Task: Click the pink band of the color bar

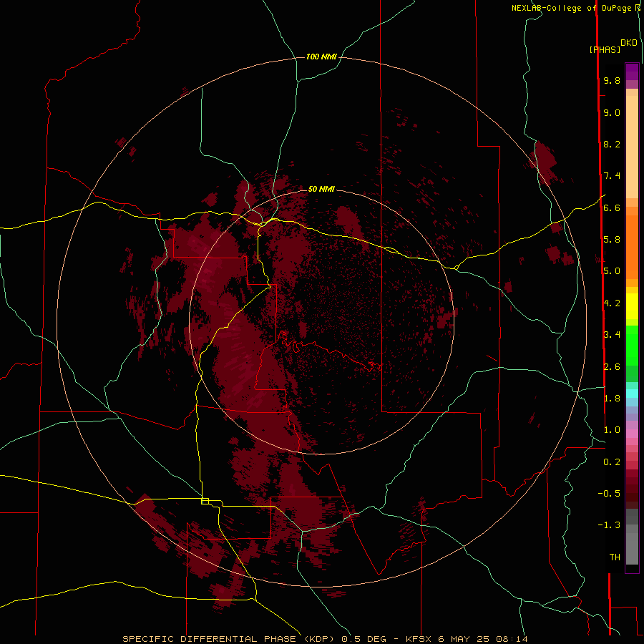Action: [632, 434]
